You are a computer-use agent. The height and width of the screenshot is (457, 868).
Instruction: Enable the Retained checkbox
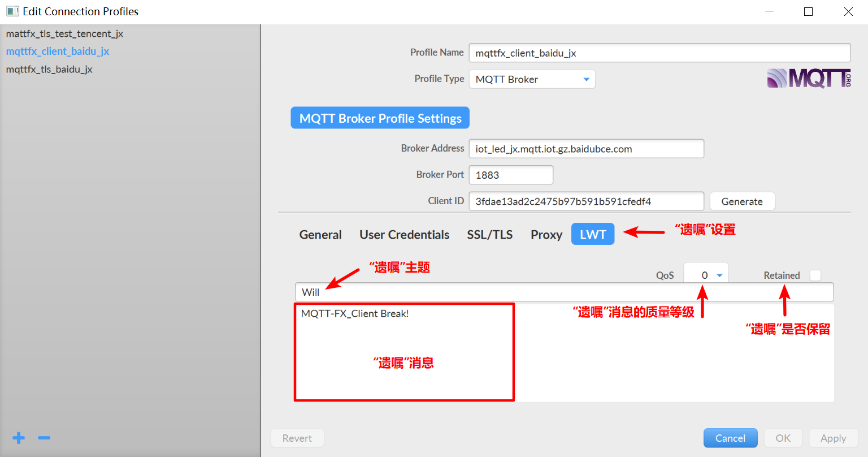point(815,275)
